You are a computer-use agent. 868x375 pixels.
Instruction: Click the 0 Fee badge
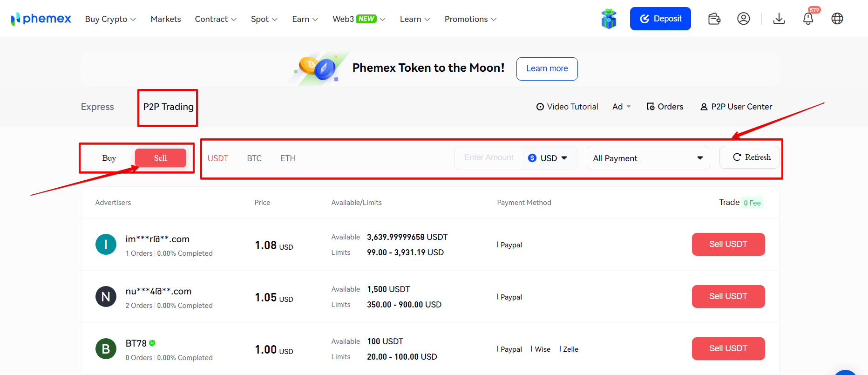[752, 203]
